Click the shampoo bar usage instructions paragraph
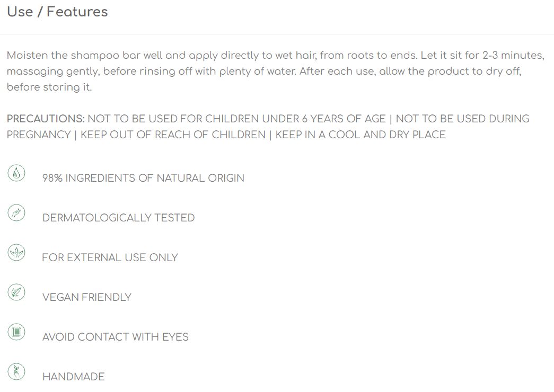554x392 pixels. (x=276, y=71)
